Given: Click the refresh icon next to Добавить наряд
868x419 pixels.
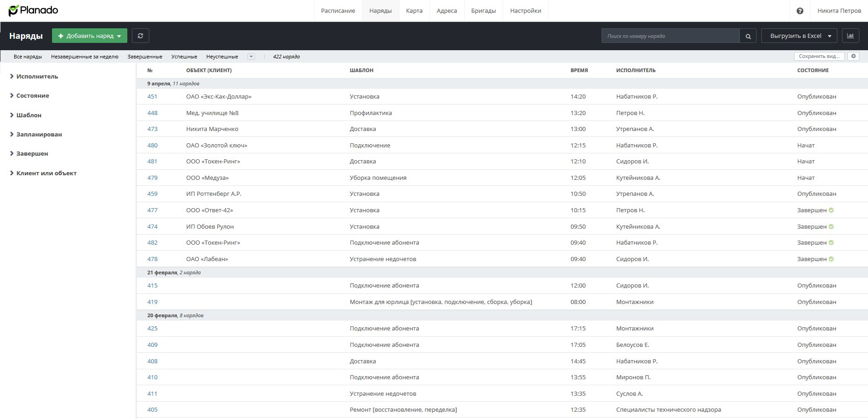Looking at the screenshot, I should tap(141, 36).
